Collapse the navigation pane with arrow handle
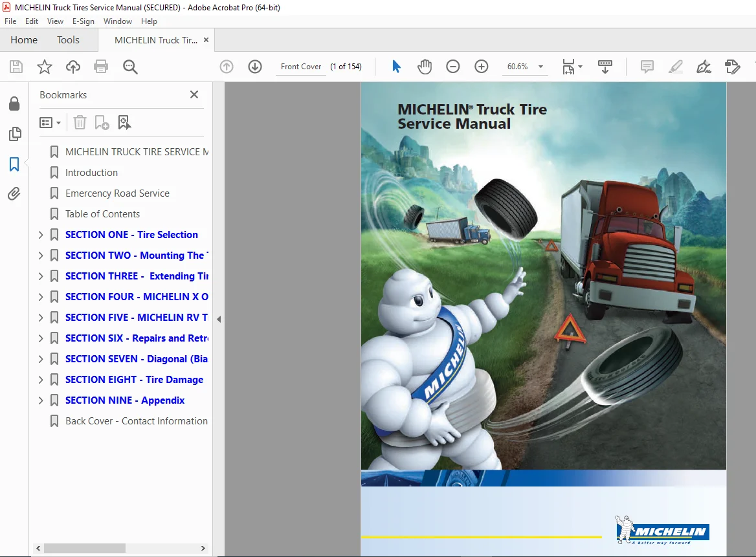The width and height of the screenshot is (756, 557). pos(218,319)
